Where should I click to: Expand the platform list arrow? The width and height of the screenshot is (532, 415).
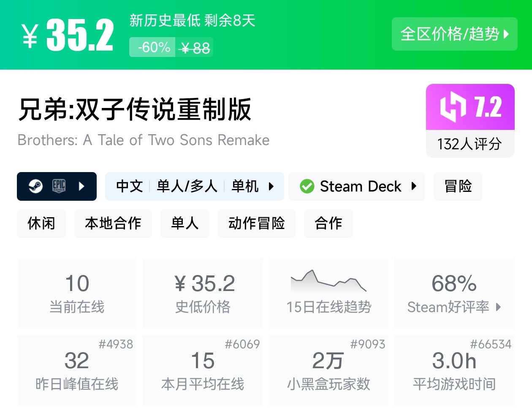(82, 186)
